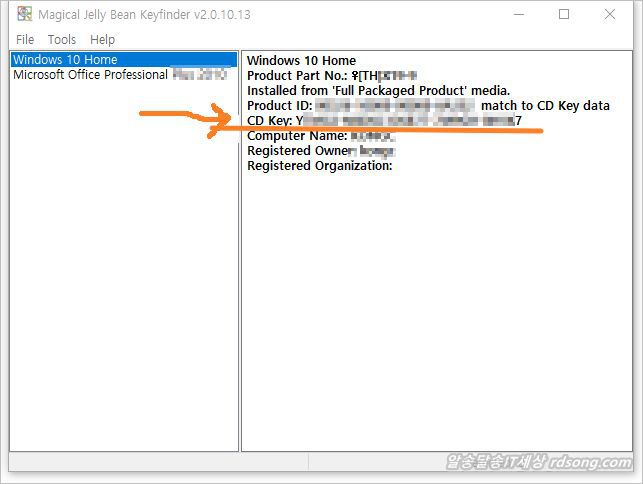Click the Registered Organization line
Screen dimensions: 643x484
[319, 166]
